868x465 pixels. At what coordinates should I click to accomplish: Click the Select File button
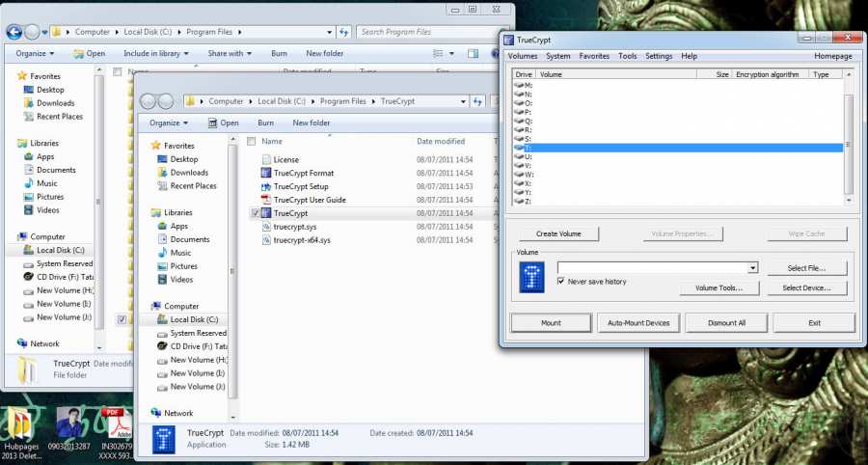[x=806, y=268]
